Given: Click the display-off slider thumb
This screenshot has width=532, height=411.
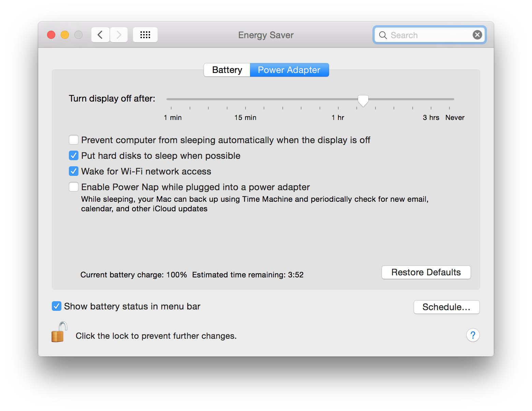Looking at the screenshot, I should (363, 101).
